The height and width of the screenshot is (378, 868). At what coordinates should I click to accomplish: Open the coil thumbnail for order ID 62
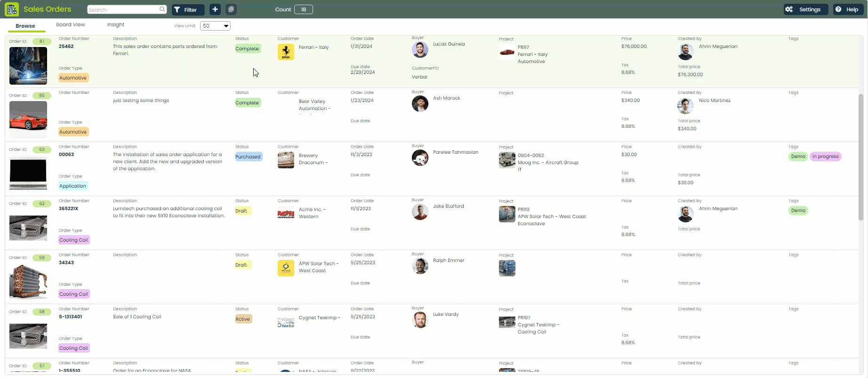pyautogui.click(x=28, y=228)
